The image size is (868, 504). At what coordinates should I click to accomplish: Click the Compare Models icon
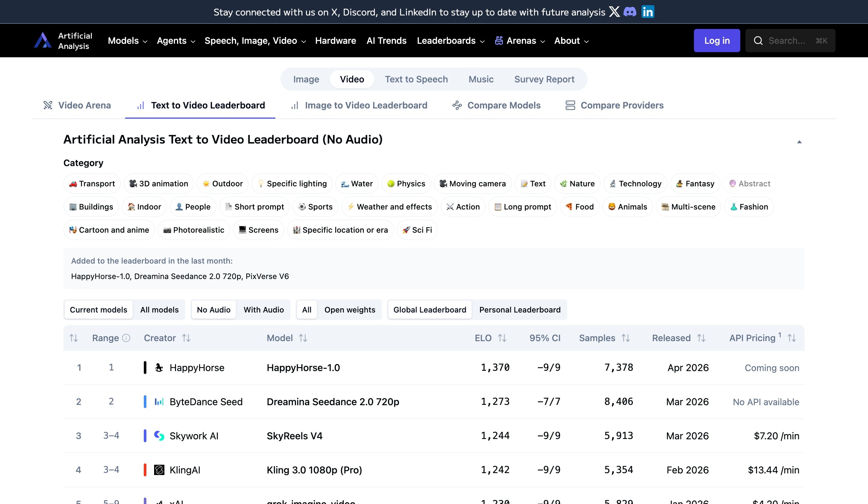tap(457, 106)
